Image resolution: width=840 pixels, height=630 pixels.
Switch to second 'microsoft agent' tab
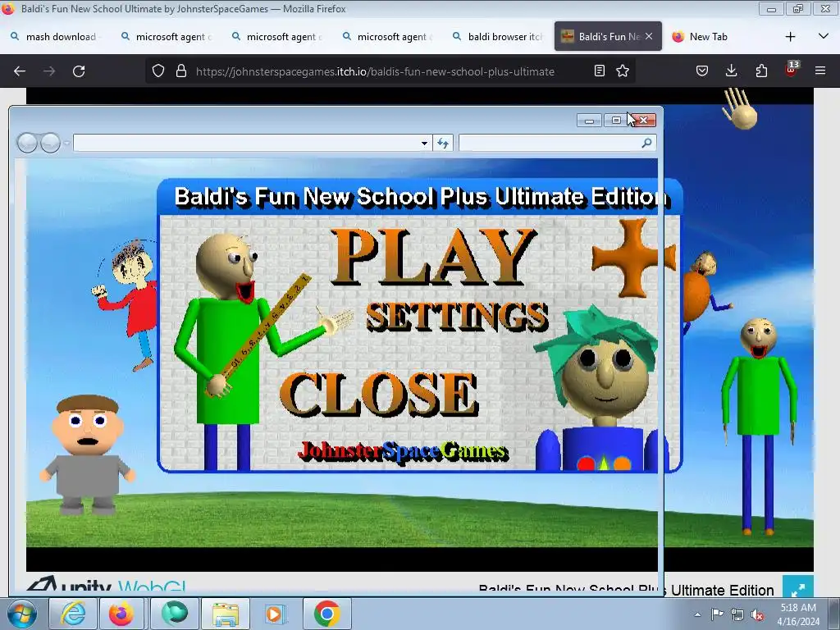point(277,36)
